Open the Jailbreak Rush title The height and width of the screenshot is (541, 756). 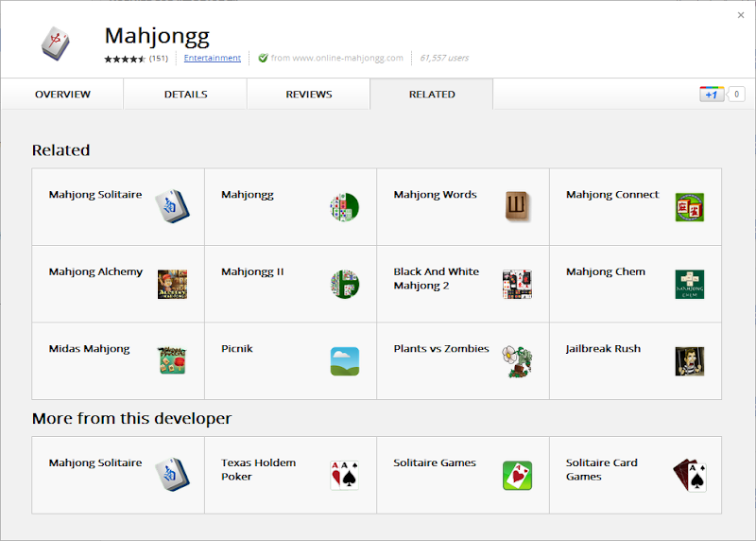point(603,348)
